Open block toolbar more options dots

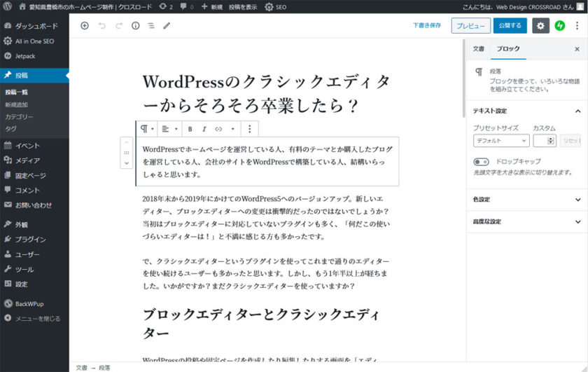[x=249, y=129]
